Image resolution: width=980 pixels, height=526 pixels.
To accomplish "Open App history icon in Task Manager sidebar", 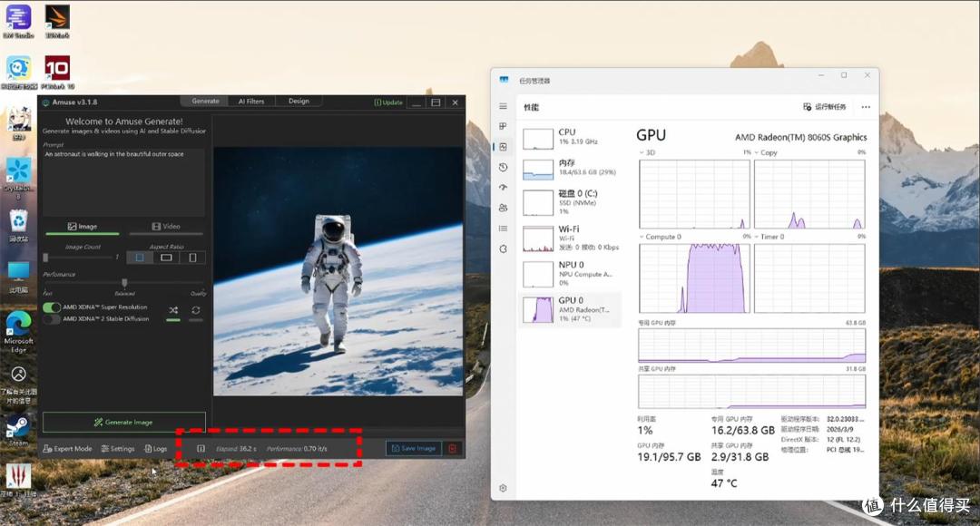I will click(503, 167).
